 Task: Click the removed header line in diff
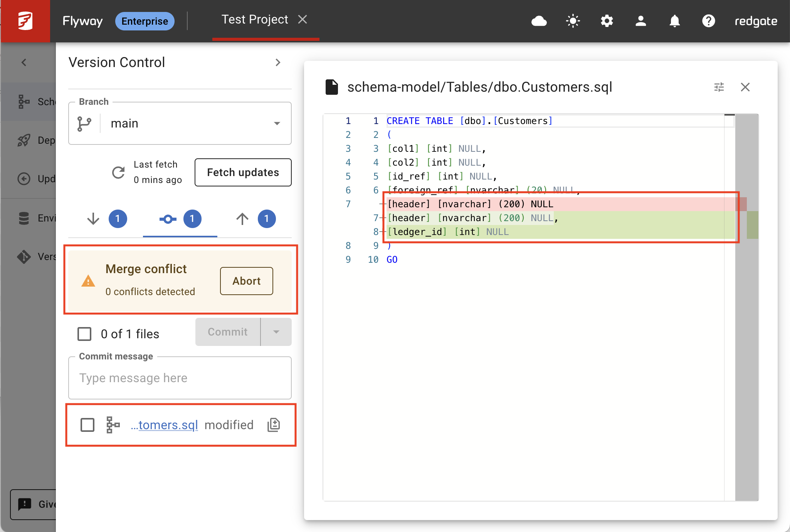561,204
